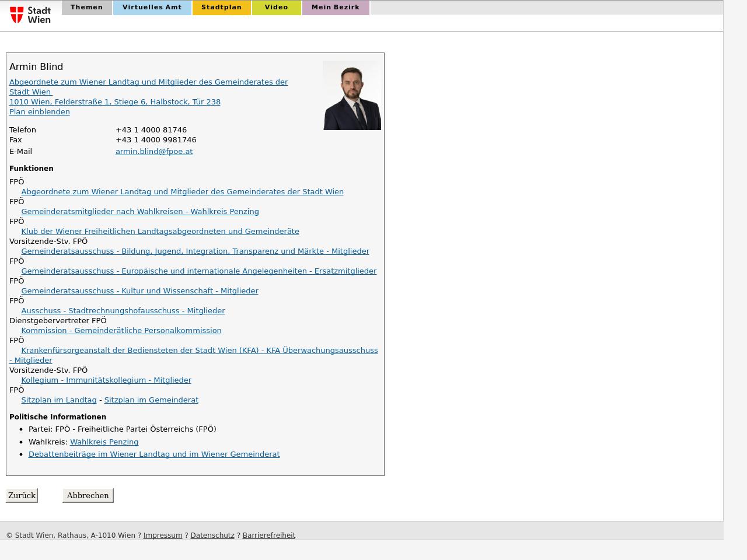
Task: View the Sitzplan im Landtag
Action: pos(58,400)
